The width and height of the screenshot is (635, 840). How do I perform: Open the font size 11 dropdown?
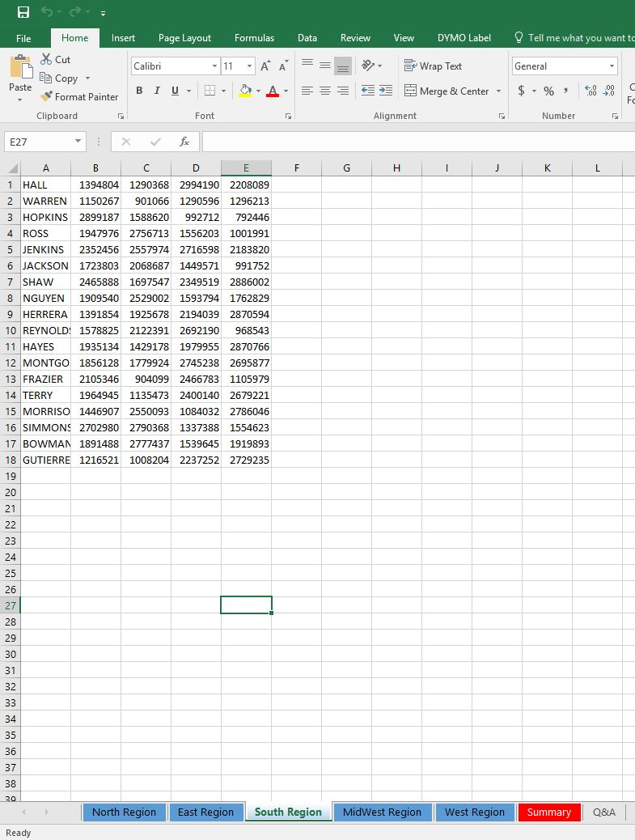249,66
